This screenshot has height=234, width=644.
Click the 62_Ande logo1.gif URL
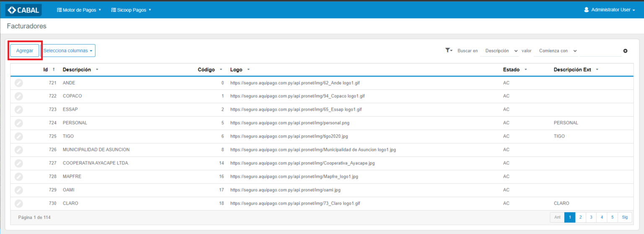click(295, 83)
